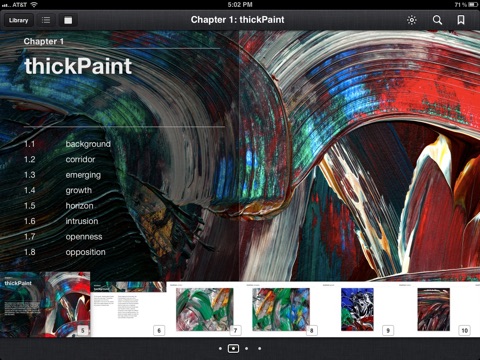The height and width of the screenshot is (360, 480).
Task: Select the highlighted current chapter indicator
Action: (x=233, y=348)
